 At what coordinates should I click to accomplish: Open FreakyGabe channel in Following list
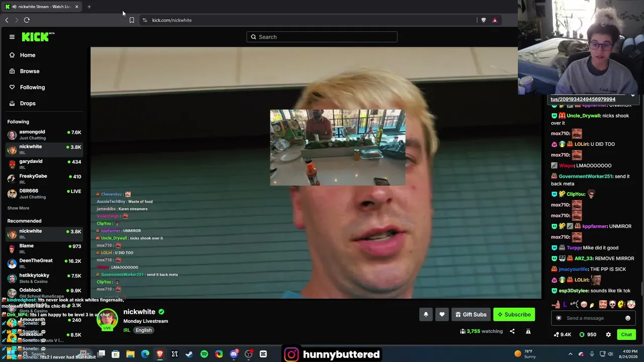44,179
